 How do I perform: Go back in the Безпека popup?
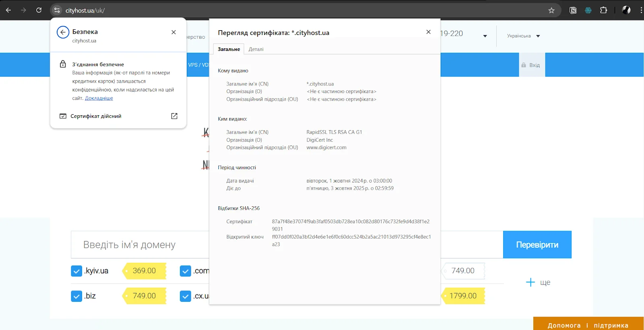pos(63,32)
